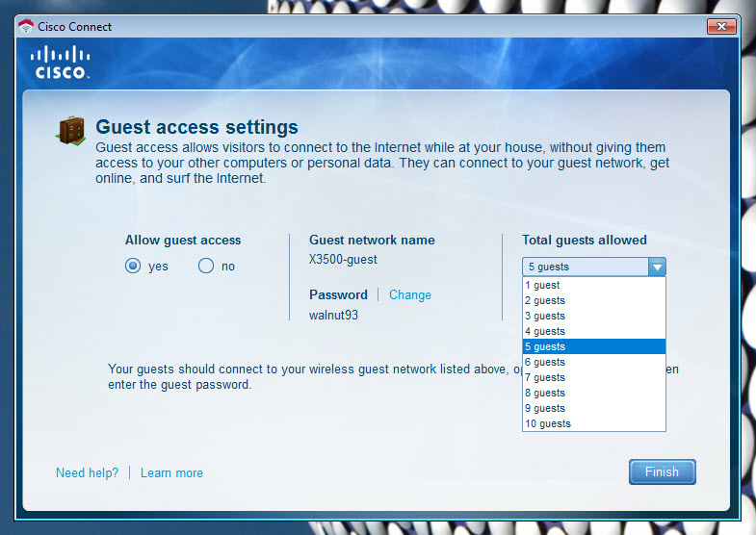Select the 'no' guest access radio button
The width and height of the screenshot is (756, 535).
point(206,266)
